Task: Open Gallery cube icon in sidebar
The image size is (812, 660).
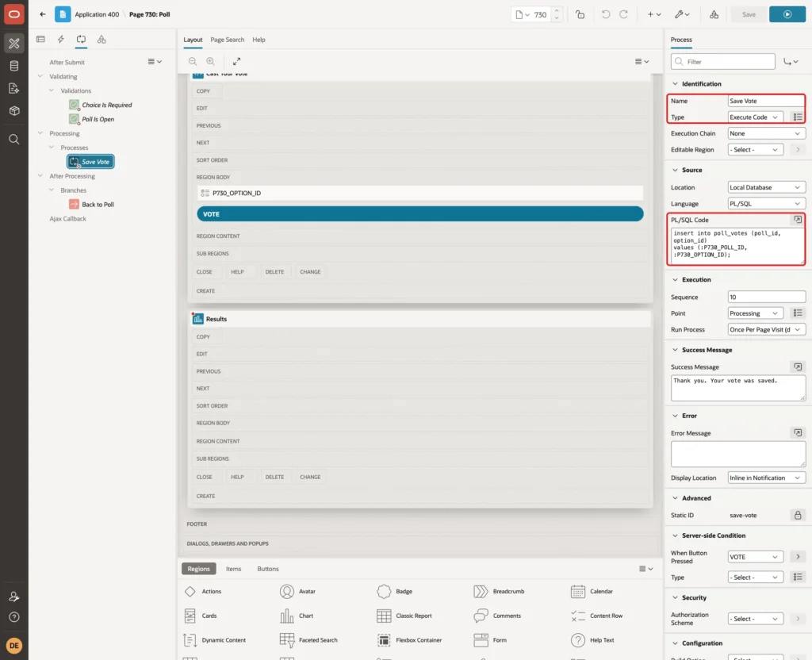Action: click(x=14, y=111)
